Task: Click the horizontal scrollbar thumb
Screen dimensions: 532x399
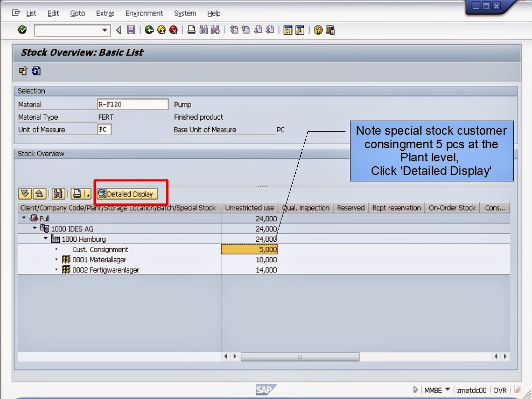Action: tap(300, 357)
